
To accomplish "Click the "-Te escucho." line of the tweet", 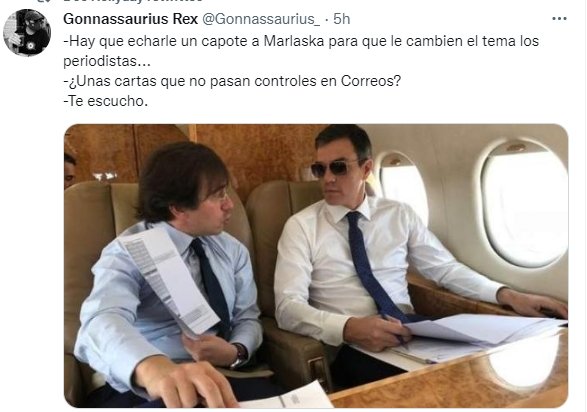I will point(106,101).
